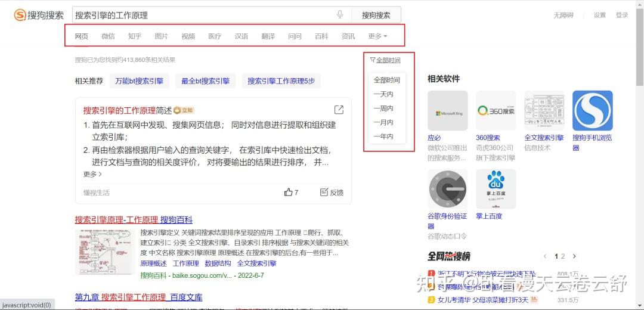Open the 应必 software name link
The image size is (644, 310).
tap(434, 138)
